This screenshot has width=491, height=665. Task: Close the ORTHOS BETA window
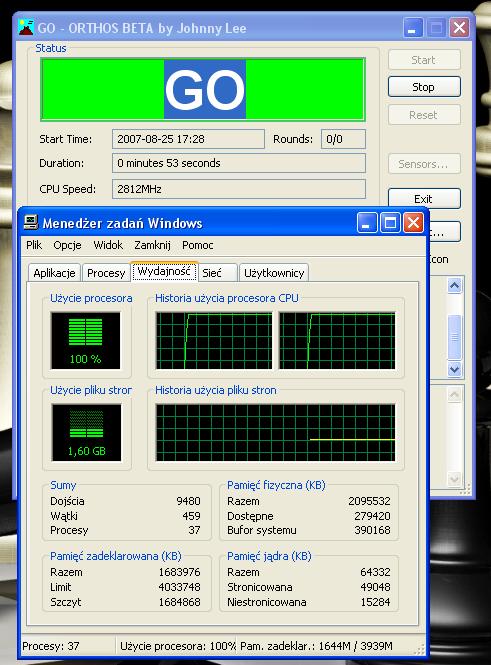[459, 28]
